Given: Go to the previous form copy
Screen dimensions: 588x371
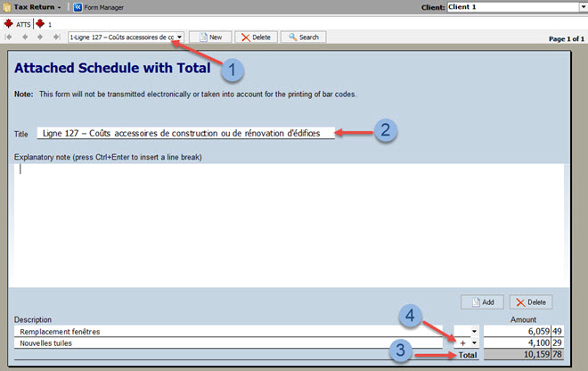Looking at the screenshot, I should (25, 37).
